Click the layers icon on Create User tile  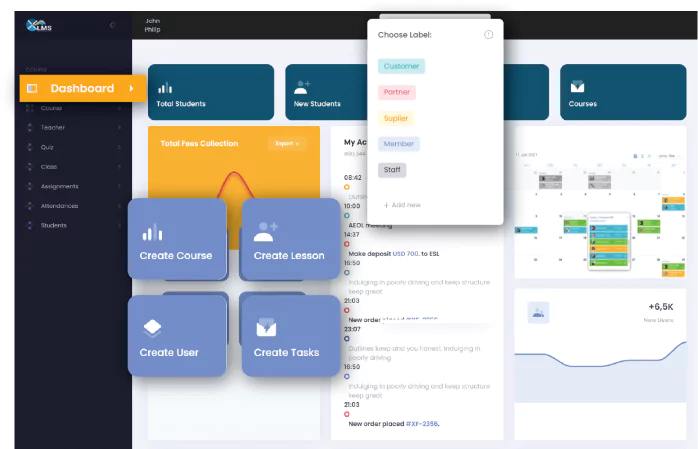point(152,328)
